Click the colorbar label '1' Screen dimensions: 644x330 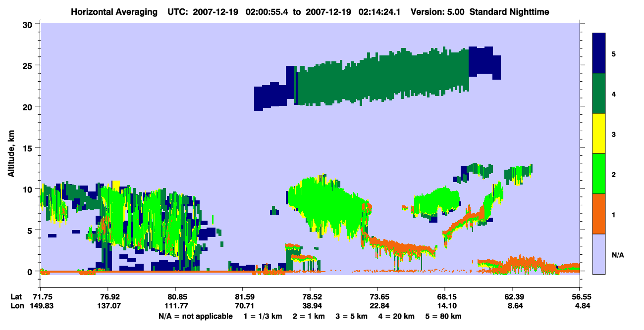point(613,214)
